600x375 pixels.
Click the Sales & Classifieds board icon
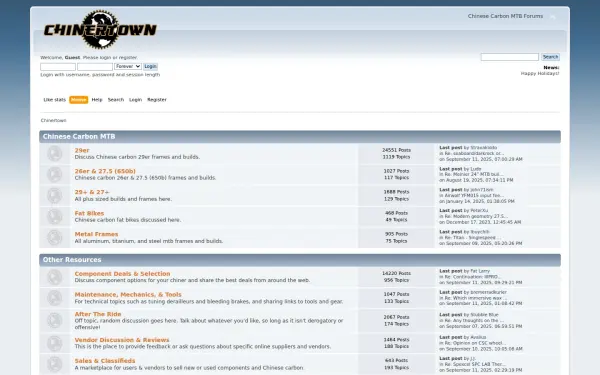(x=55, y=364)
